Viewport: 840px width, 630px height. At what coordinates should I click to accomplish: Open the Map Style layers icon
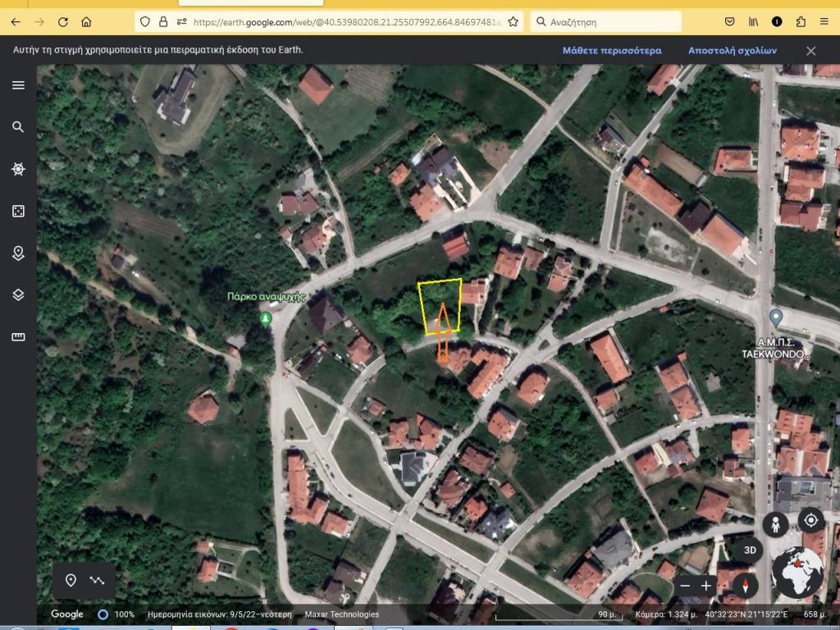pos(18,294)
